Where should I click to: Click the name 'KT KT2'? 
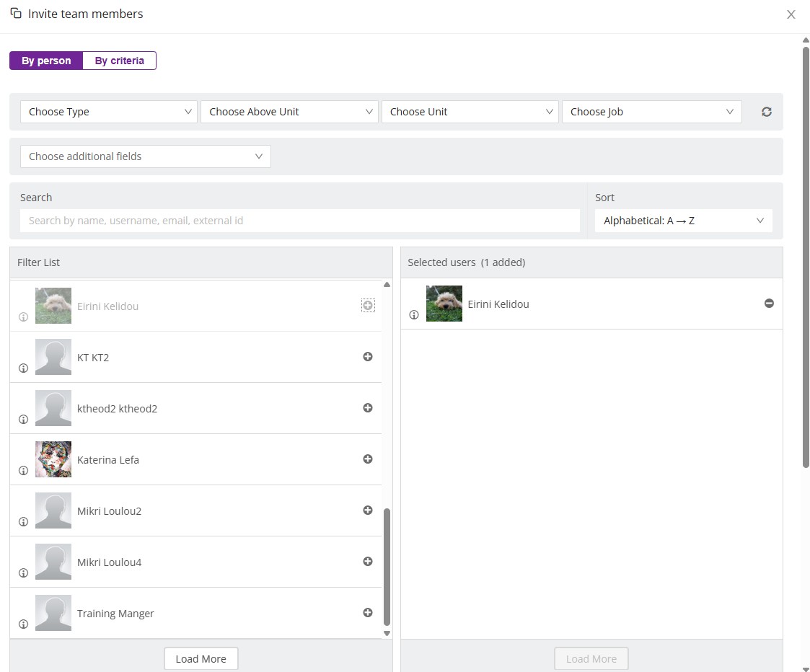pyautogui.click(x=93, y=358)
